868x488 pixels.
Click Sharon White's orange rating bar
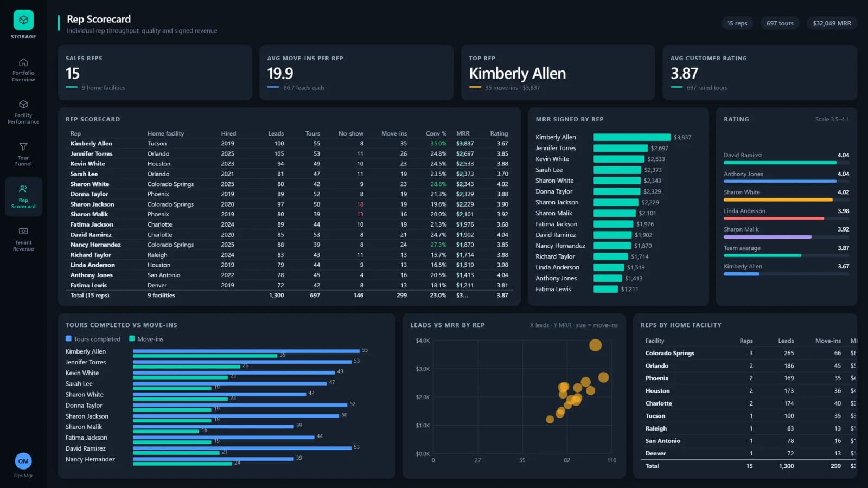[x=778, y=200]
